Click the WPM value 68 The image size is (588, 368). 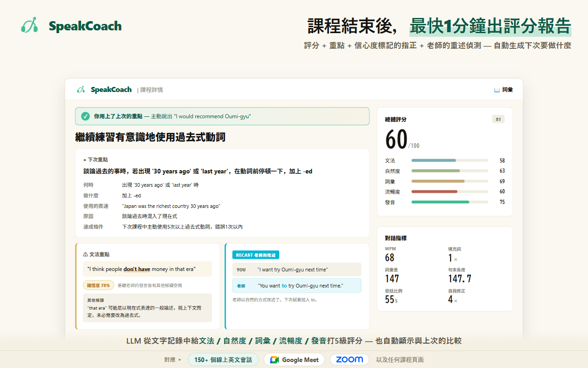[x=390, y=258]
